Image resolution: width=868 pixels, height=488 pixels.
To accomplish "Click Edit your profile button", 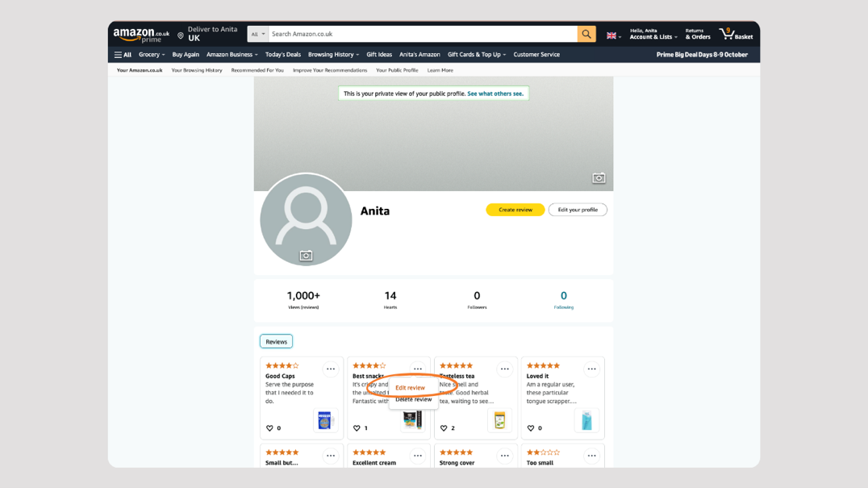I will [x=578, y=210].
